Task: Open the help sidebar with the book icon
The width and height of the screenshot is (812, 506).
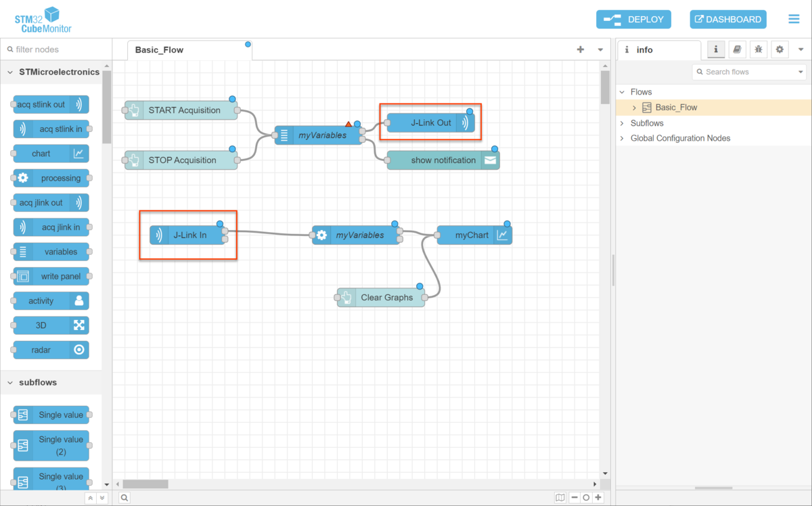Action: point(737,49)
